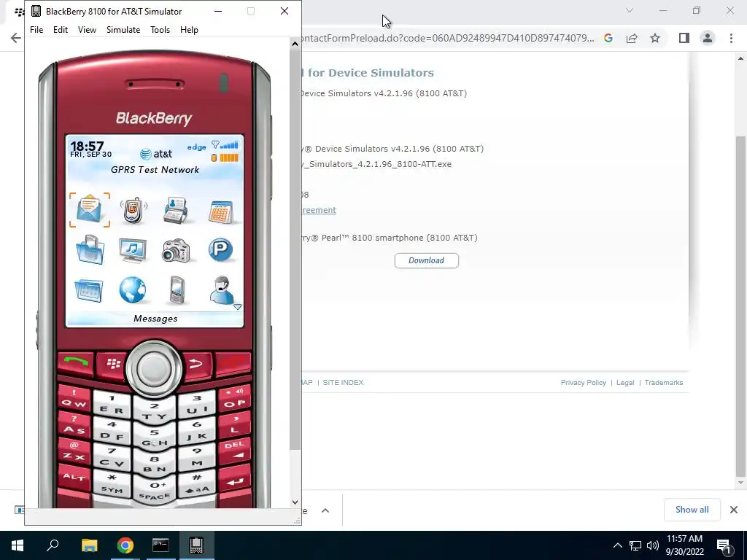Open the Edit menu in simulator

61,29
